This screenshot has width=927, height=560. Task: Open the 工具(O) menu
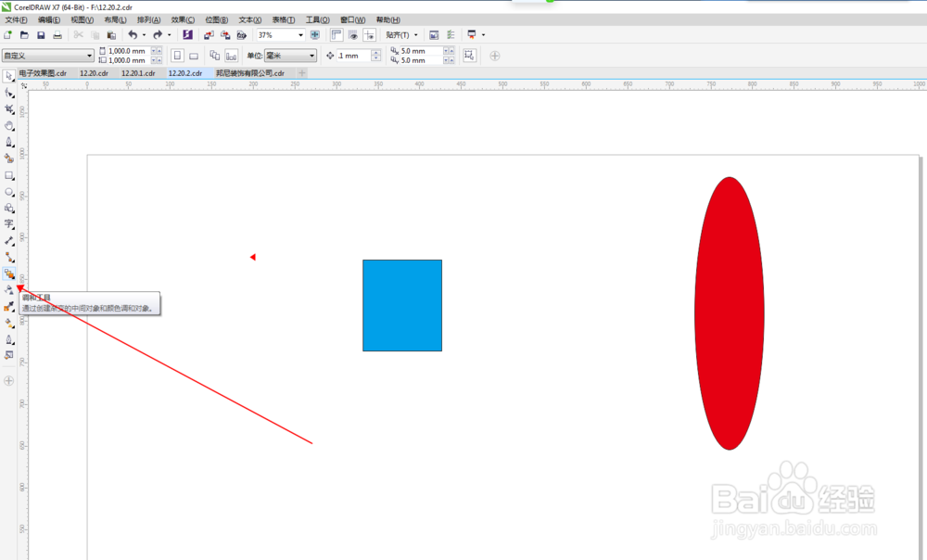(317, 19)
